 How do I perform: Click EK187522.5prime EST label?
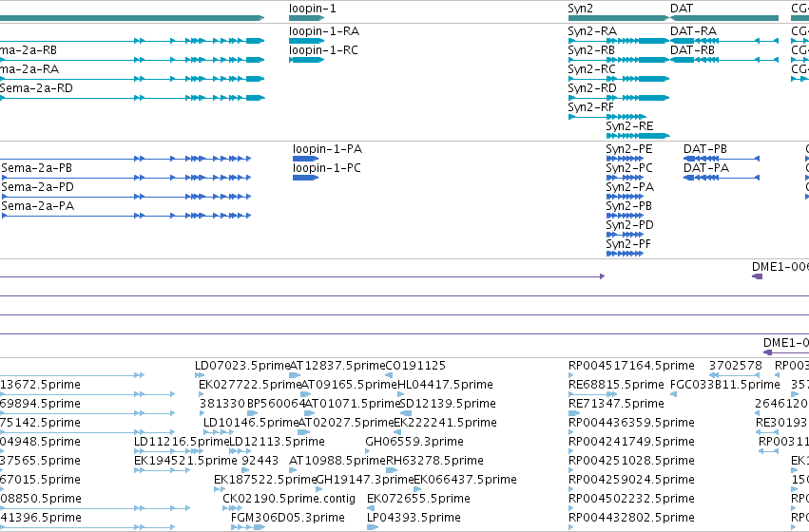(265, 480)
